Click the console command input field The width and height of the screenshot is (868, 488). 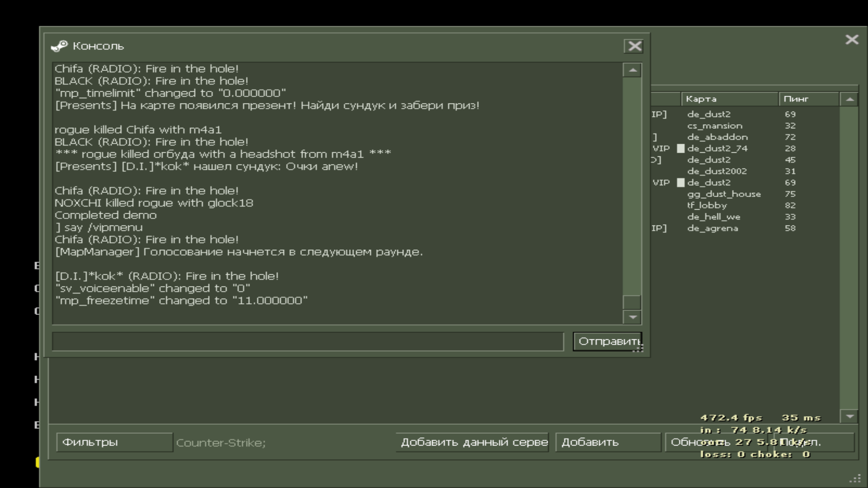307,342
